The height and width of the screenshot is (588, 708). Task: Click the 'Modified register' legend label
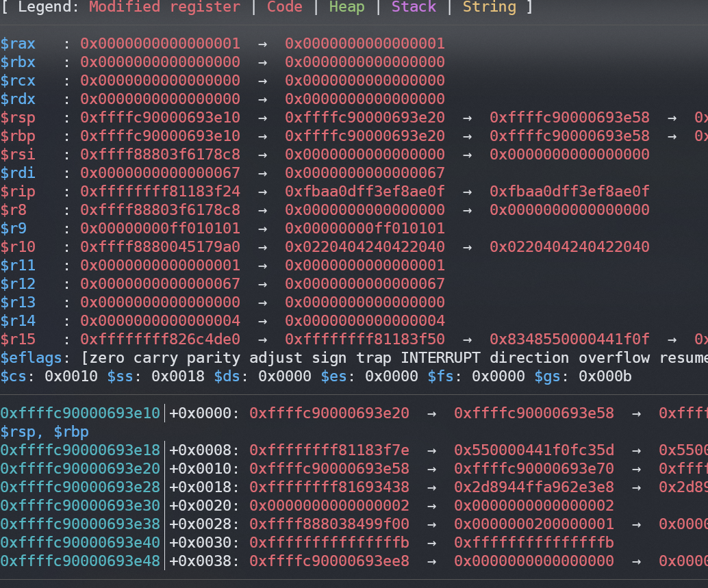[164, 8]
